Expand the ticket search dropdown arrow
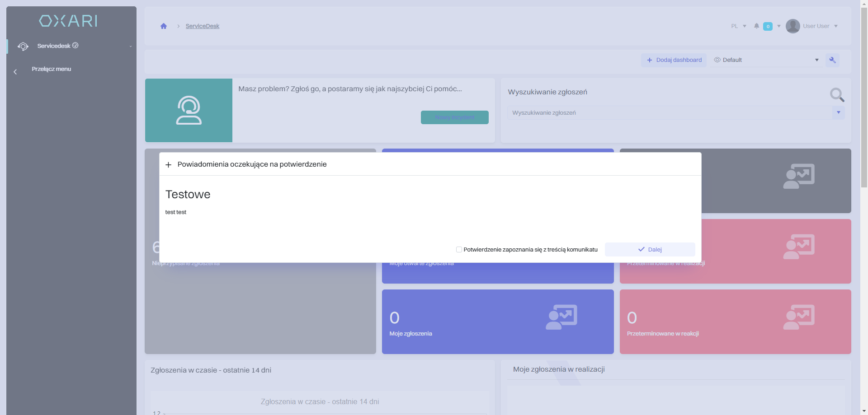 [838, 112]
